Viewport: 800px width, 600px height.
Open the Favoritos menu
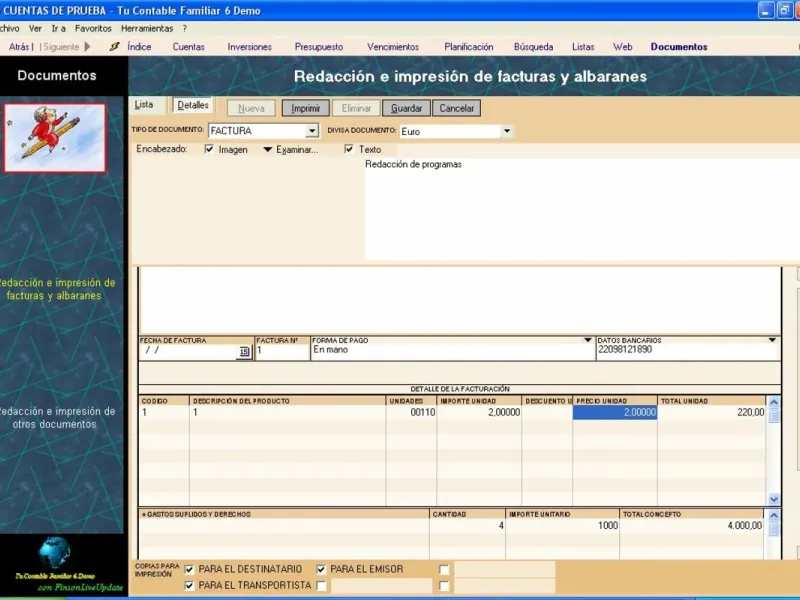(93, 29)
